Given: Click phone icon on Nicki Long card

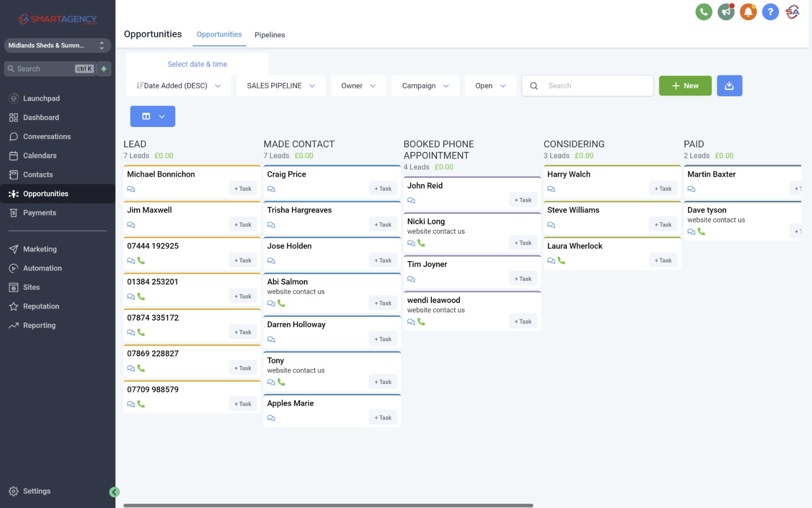Looking at the screenshot, I should 421,243.
